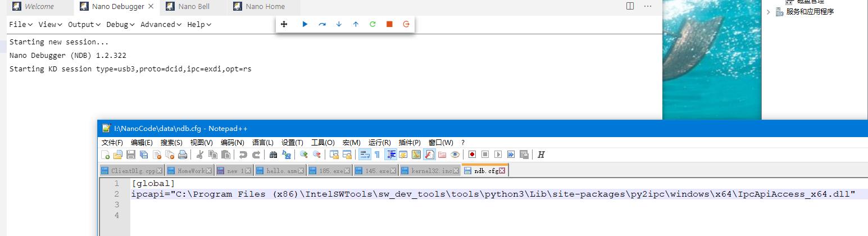The height and width of the screenshot is (236, 868).
Task: Click macro Stop Recording icon
Action: 485,155
